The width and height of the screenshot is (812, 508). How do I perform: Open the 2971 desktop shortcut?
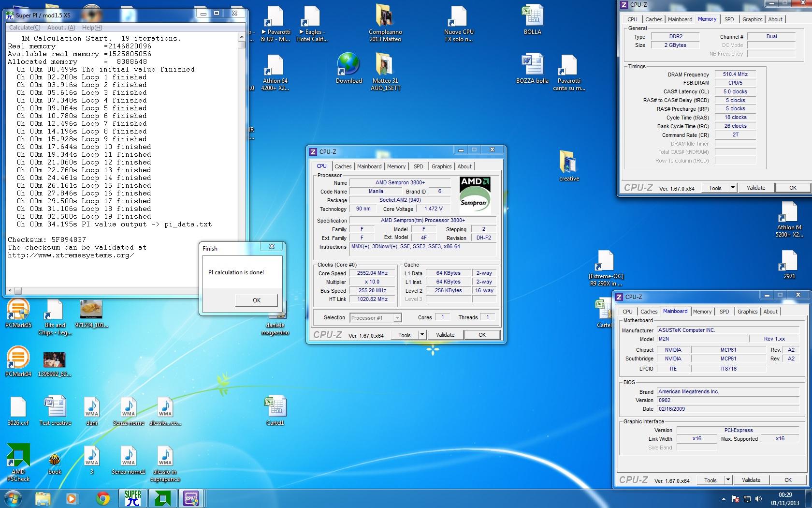click(x=789, y=264)
